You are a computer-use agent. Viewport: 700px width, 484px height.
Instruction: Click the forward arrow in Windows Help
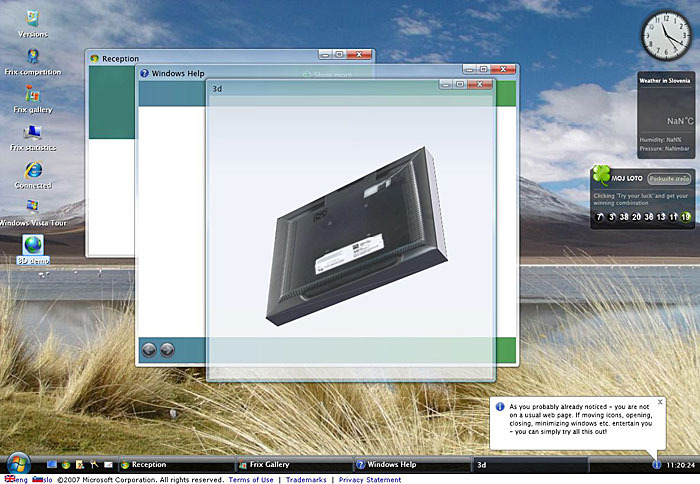tap(167, 350)
